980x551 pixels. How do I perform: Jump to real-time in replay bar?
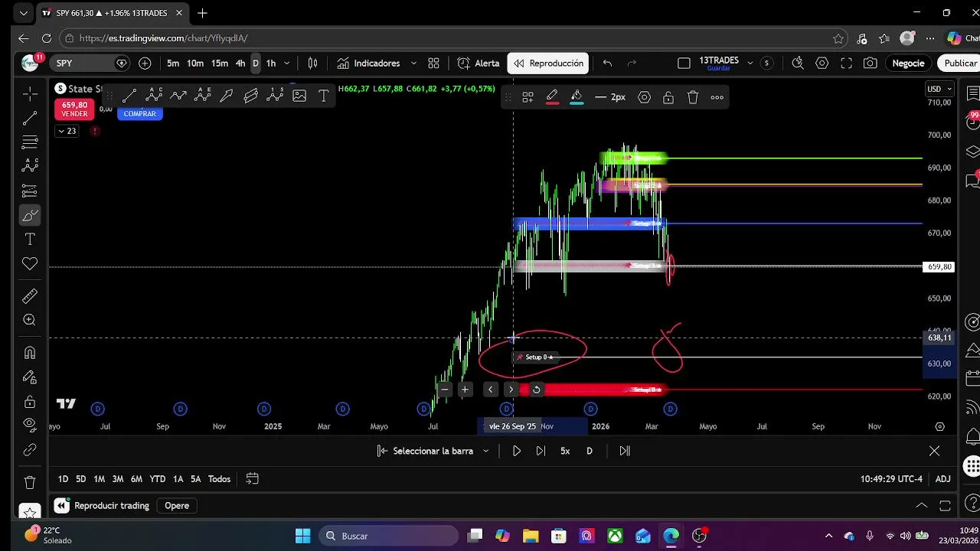tap(625, 452)
